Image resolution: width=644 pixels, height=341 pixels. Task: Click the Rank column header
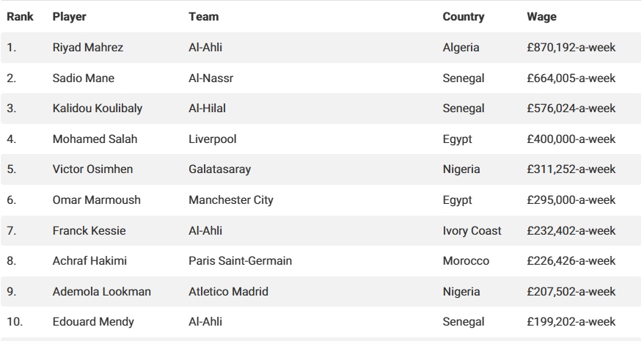pyautogui.click(x=21, y=16)
